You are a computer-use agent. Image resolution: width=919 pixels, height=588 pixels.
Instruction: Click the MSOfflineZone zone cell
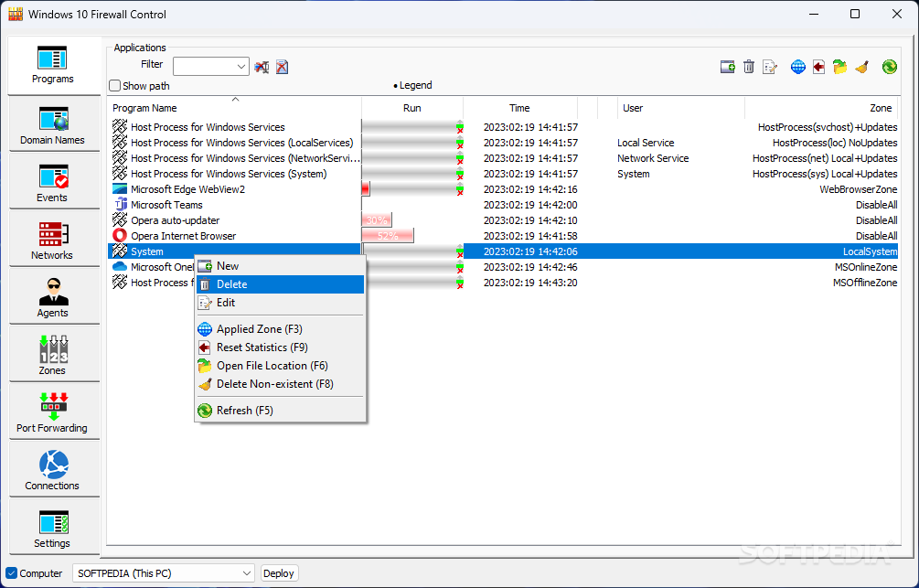click(x=865, y=283)
